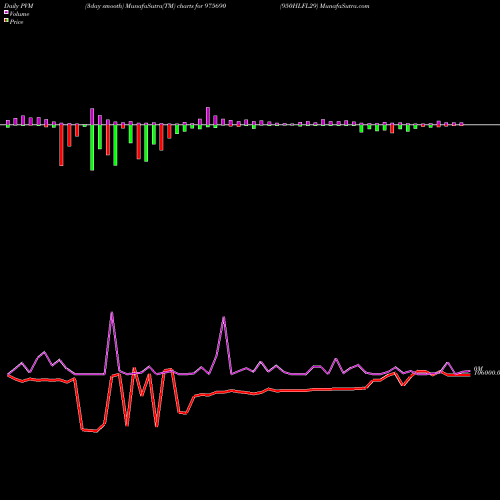Click the Price legend color swatch

point(6,20)
